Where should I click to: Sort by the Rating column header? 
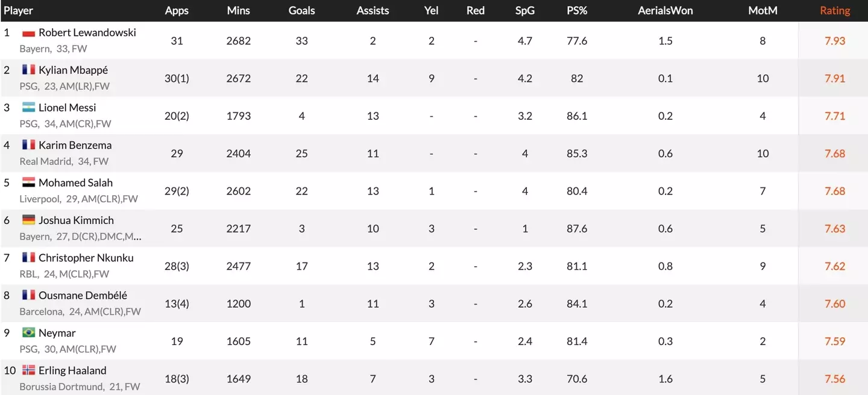point(835,10)
